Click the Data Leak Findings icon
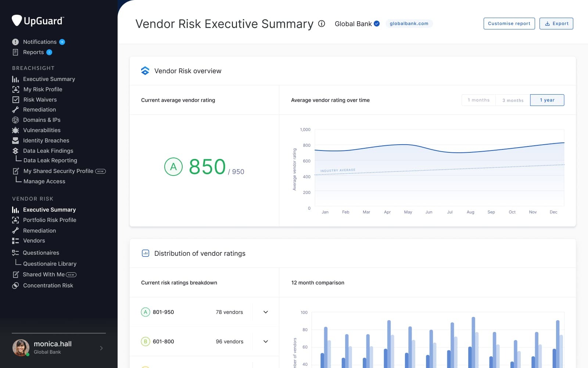 [x=15, y=151]
